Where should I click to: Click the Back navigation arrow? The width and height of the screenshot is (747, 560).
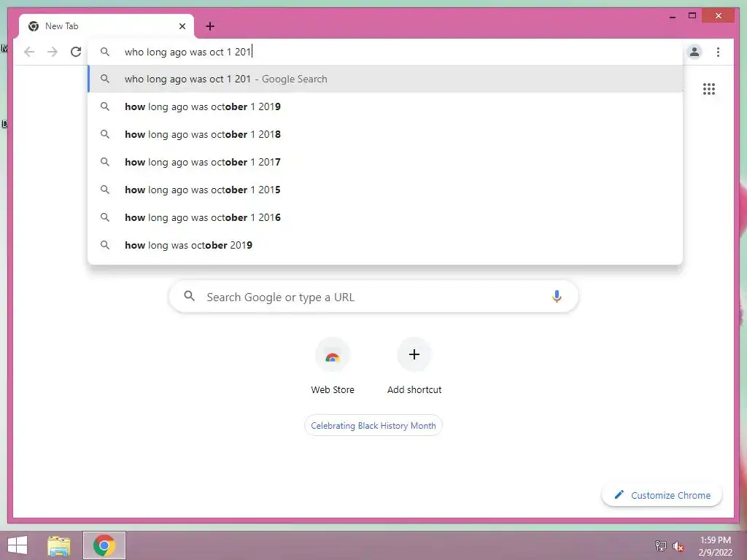pos(29,52)
